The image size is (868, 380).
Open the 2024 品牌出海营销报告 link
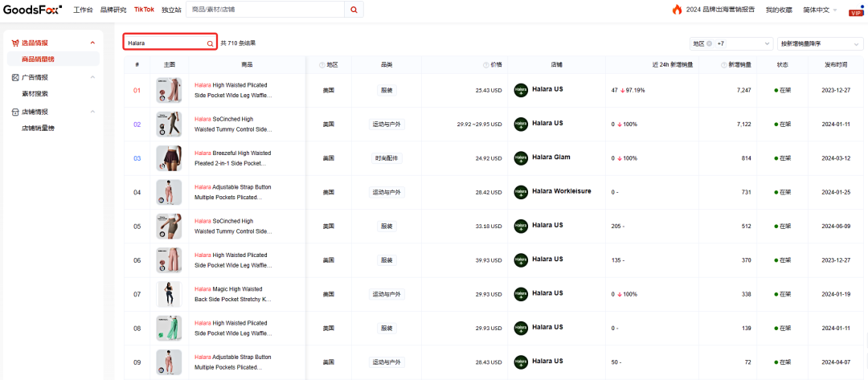(721, 10)
